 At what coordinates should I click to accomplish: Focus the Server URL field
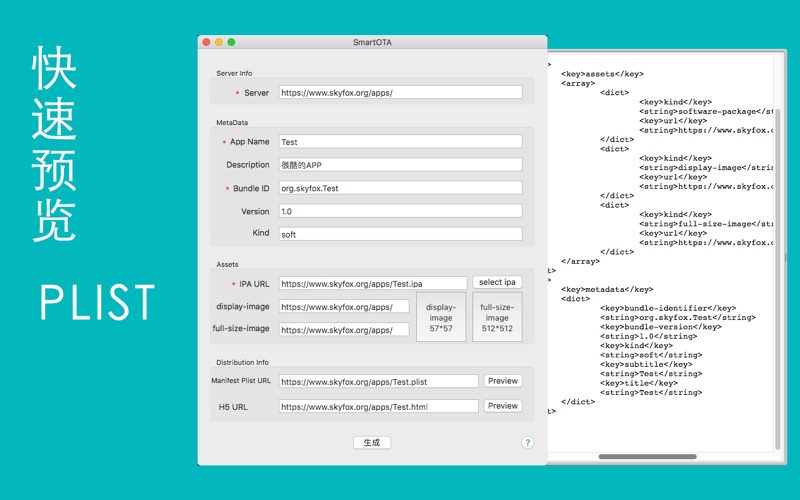tap(400, 92)
